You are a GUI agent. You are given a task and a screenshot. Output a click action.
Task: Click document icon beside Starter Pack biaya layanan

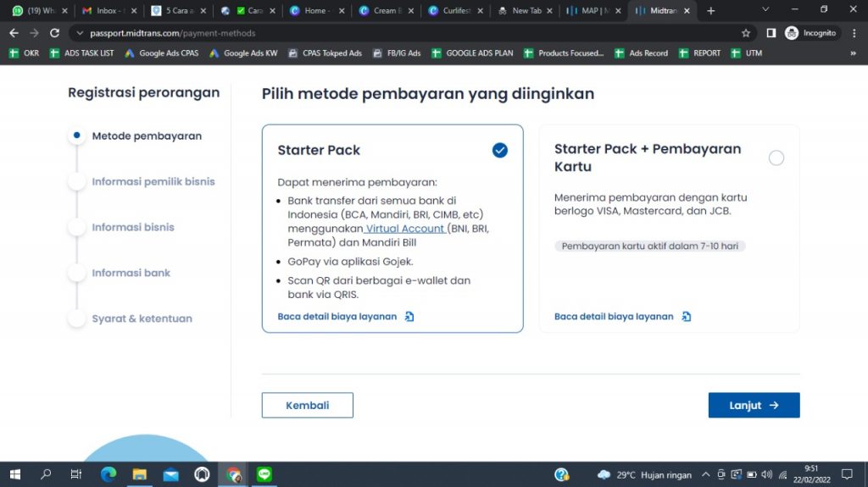(x=409, y=317)
